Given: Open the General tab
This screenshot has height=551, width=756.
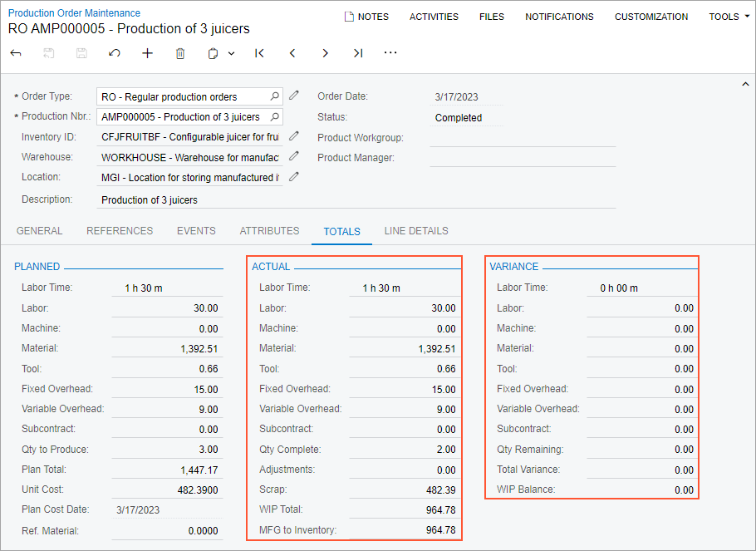Looking at the screenshot, I should pos(39,231).
